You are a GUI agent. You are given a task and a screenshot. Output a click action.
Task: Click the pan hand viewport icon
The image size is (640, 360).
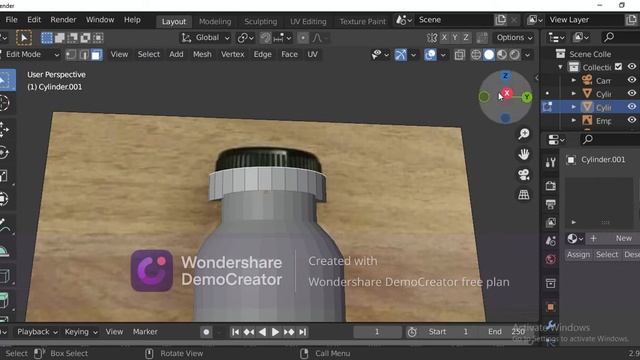[524, 154]
